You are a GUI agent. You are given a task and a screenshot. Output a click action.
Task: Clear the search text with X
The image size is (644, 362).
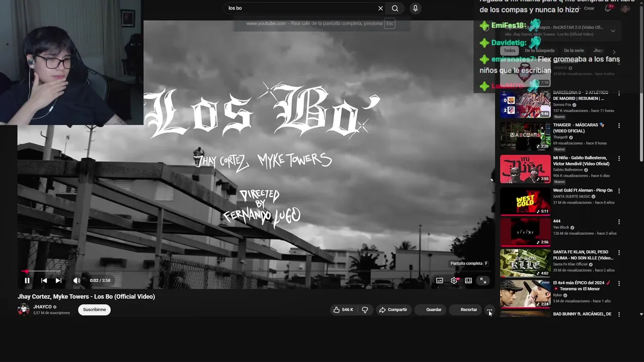380,8
